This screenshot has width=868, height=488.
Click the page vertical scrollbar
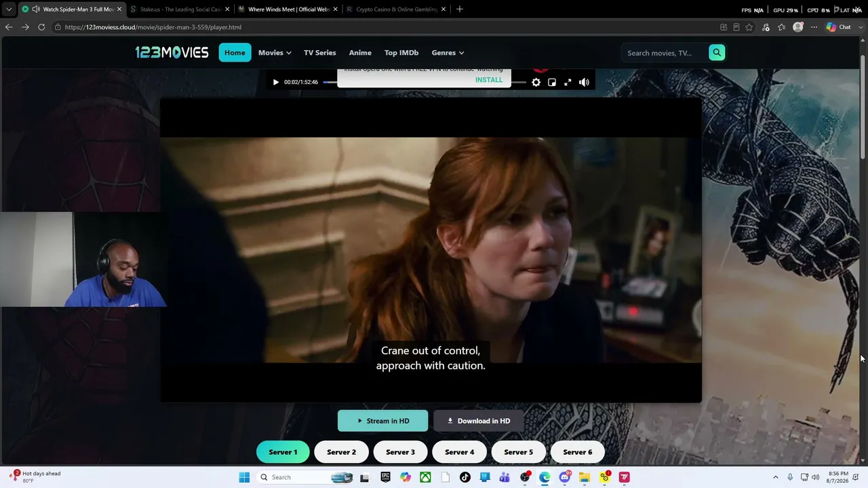[863, 108]
